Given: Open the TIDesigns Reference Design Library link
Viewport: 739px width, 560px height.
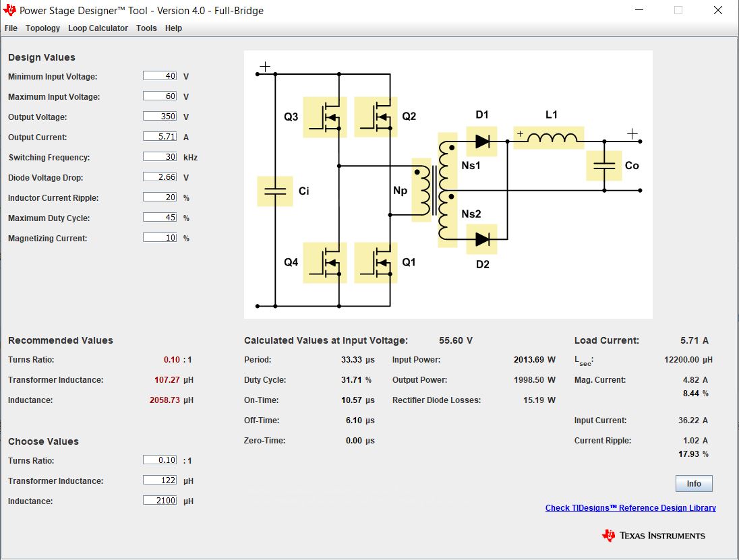Looking at the screenshot, I should pyautogui.click(x=630, y=507).
